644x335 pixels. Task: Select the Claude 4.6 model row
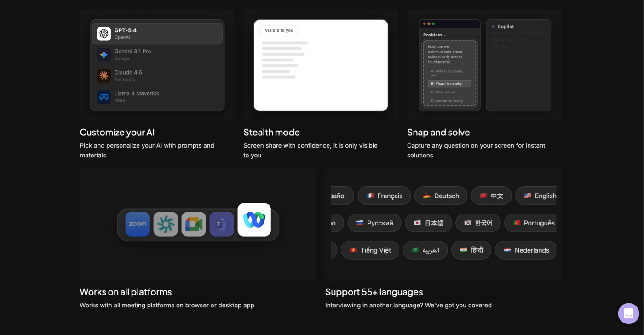(157, 75)
